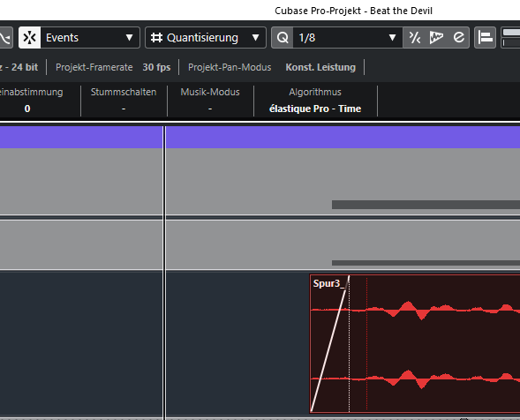Click the project cursor line

pos(164,272)
